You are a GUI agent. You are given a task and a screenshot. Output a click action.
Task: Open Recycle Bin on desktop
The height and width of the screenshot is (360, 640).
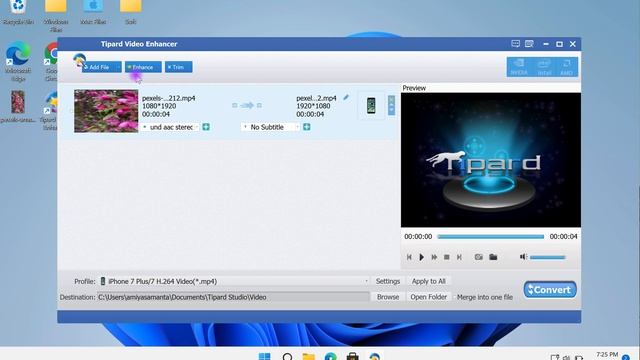tap(18, 12)
